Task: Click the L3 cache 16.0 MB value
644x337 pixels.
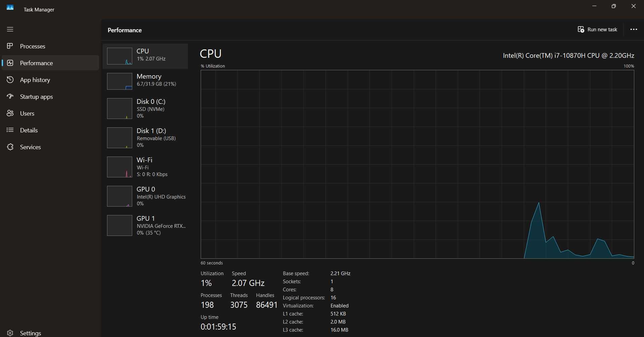Action: coord(339,330)
